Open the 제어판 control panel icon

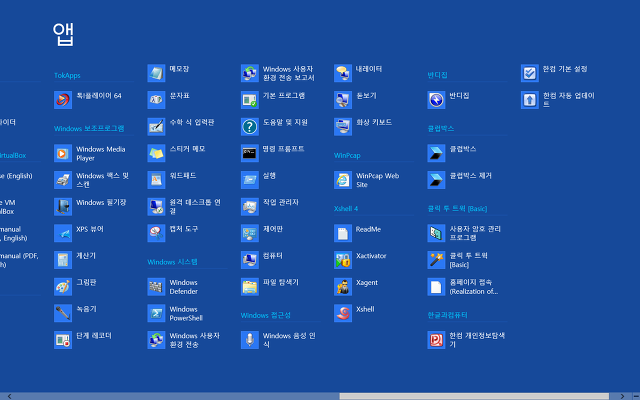tap(250, 233)
